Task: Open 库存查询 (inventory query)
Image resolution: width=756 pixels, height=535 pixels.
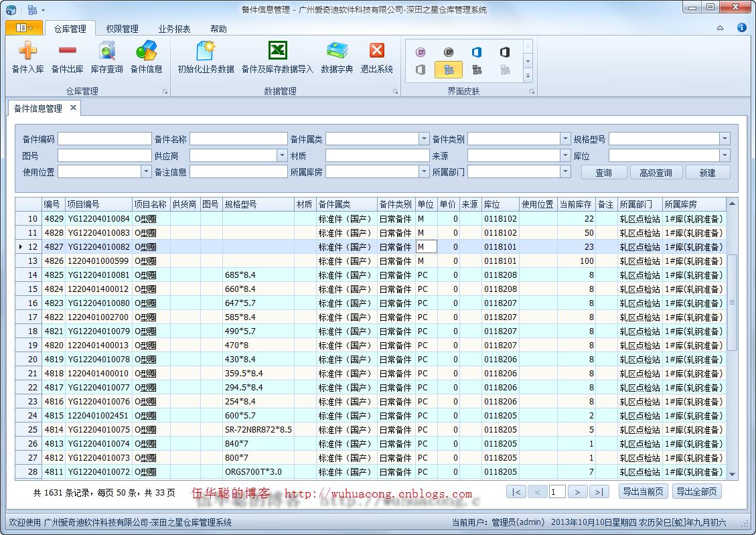Action: [107, 57]
